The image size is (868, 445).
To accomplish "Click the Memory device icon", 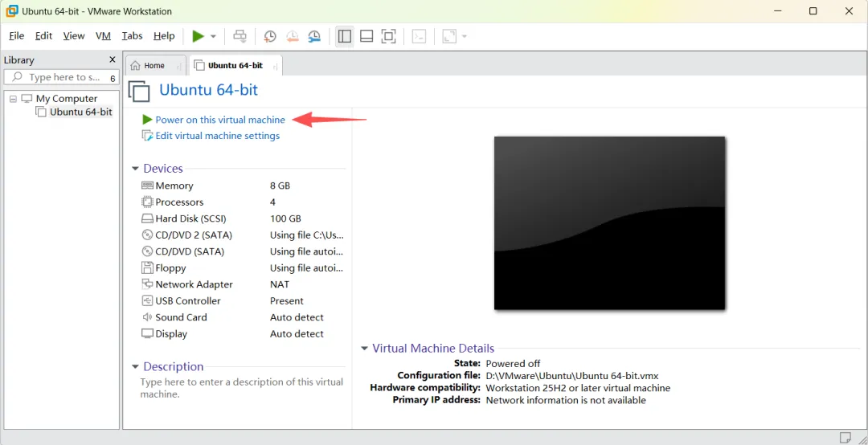I will point(147,186).
